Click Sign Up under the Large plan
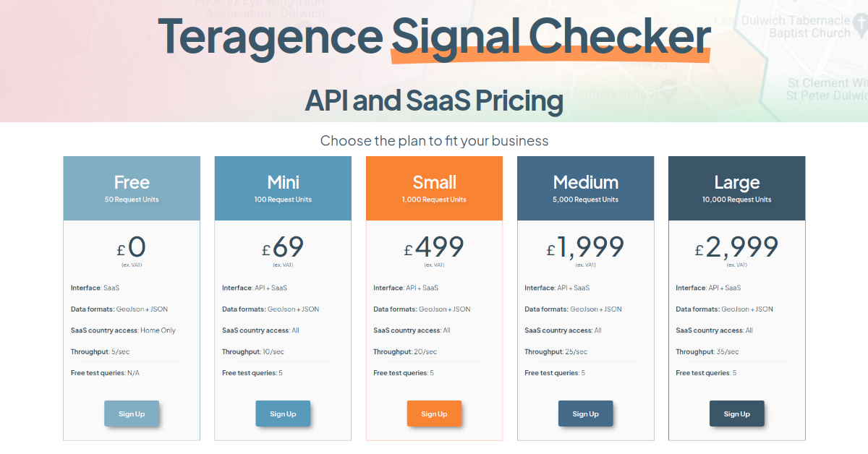Screen dimensions: 868x454 tap(736, 413)
